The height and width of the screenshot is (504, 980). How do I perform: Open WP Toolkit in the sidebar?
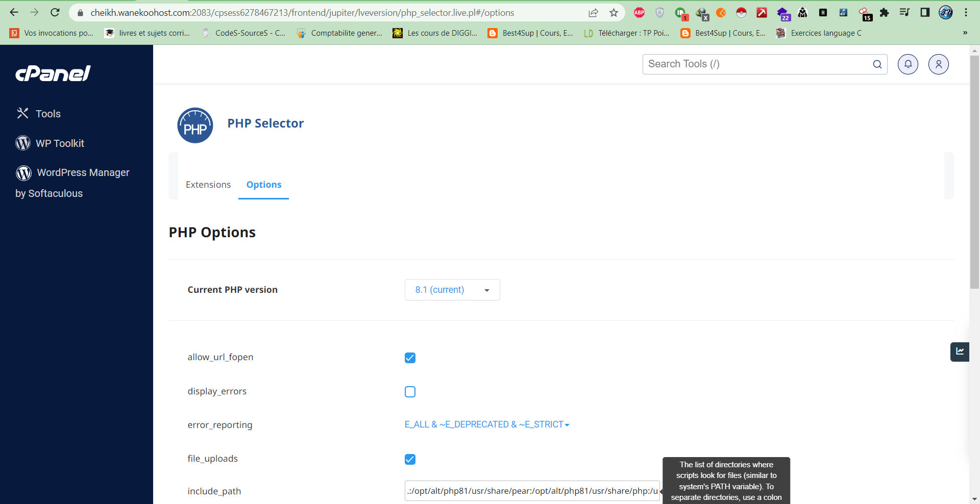tap(60, 143)
